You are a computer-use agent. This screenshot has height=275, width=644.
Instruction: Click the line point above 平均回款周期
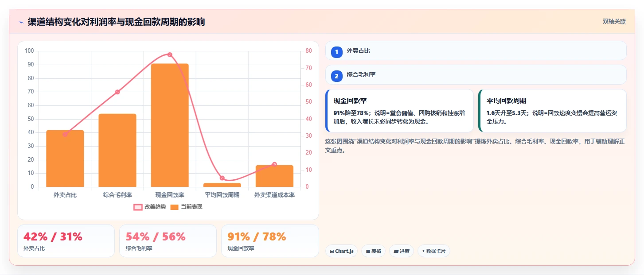coord(222,178)
